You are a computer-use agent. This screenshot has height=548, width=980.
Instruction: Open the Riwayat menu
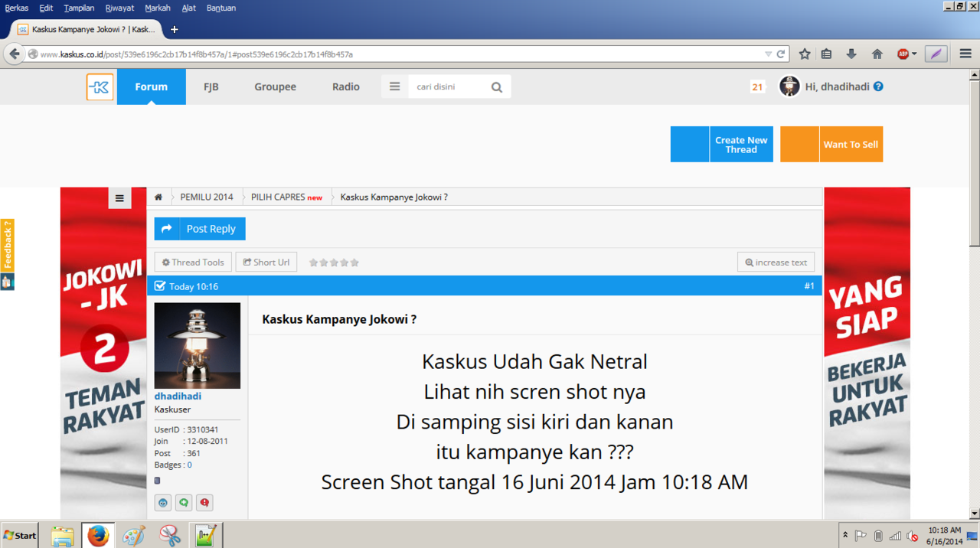pyautogui.click(x=119, y=8)
